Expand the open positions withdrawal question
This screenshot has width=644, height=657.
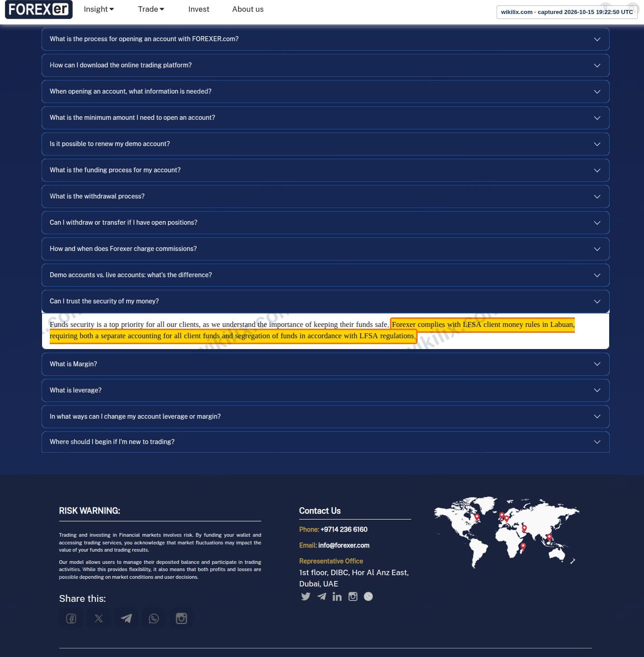pyautogui.click(x=325, y=222)
